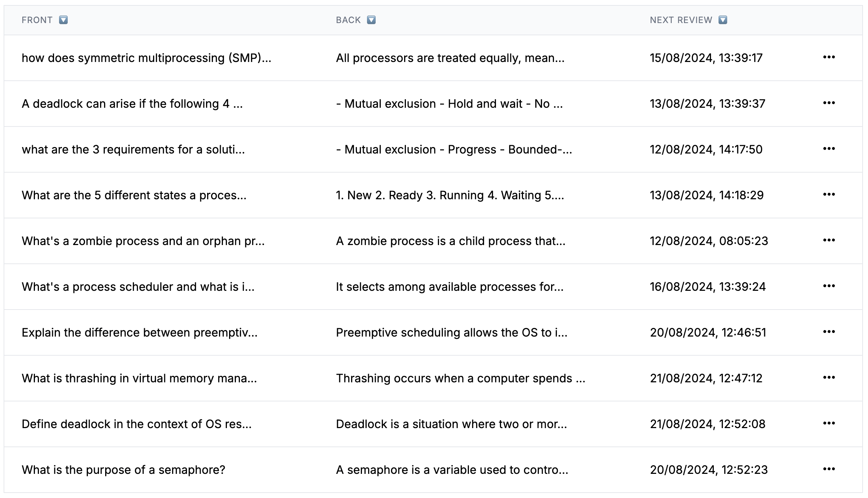The height and width of the screenshot is (498, 868).
Task: Click the zombie process answer text
Action: coord(451,241)
